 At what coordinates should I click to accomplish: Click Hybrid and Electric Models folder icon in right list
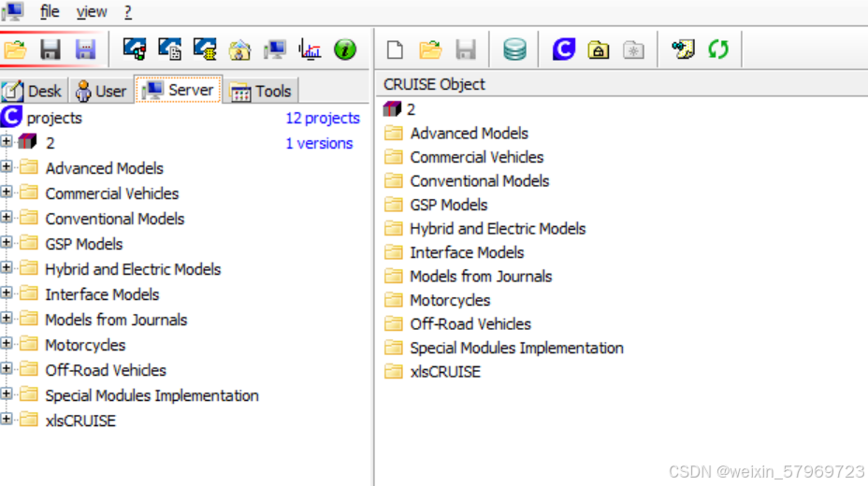[394, 228]
